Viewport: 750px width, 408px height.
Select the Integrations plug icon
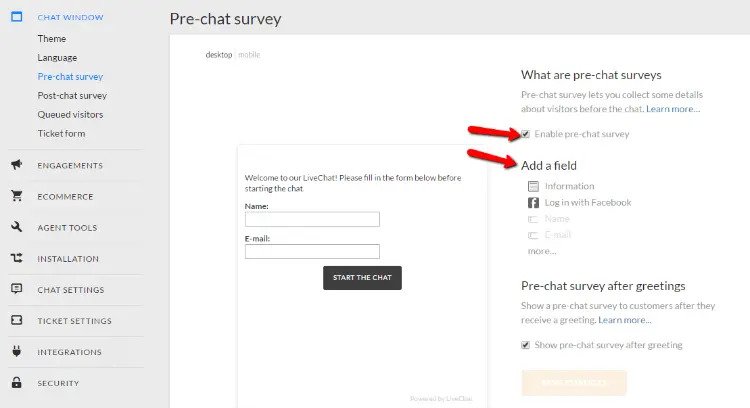pyautogui.click(x=17, y=352)
